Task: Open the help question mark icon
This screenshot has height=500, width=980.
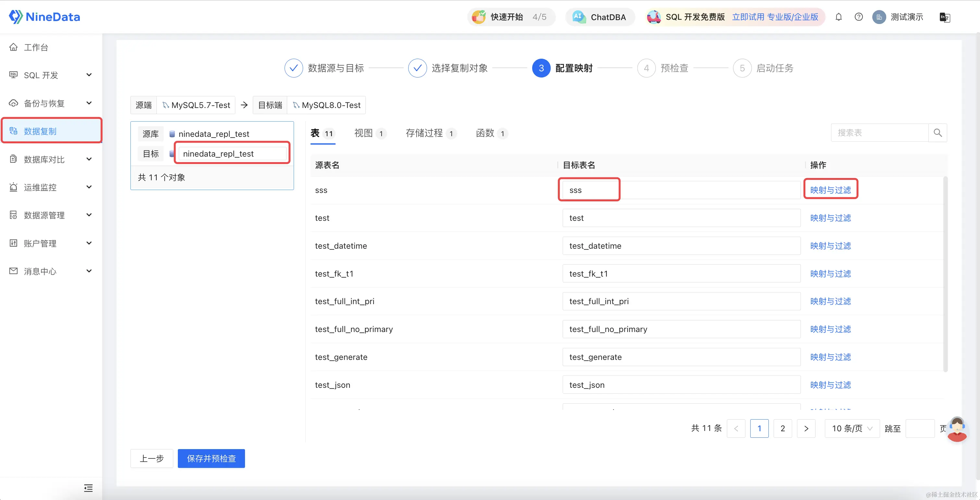Action: click(858, 17)
